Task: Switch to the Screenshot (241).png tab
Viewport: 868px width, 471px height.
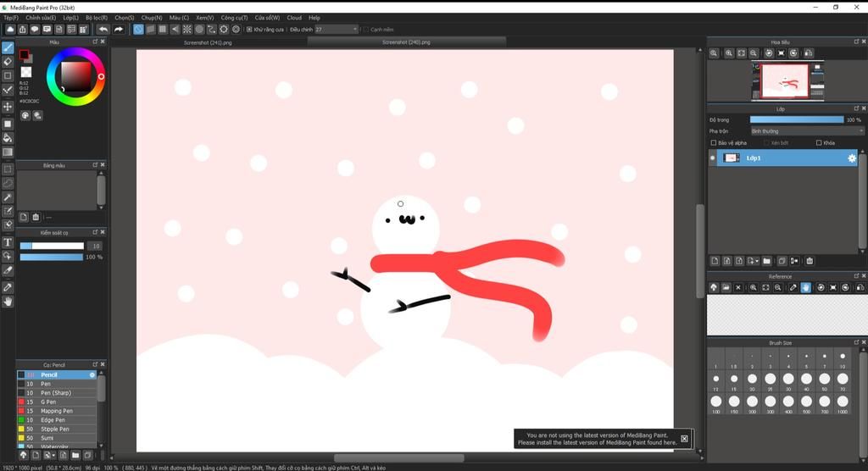Action: (x=208, y=42)
